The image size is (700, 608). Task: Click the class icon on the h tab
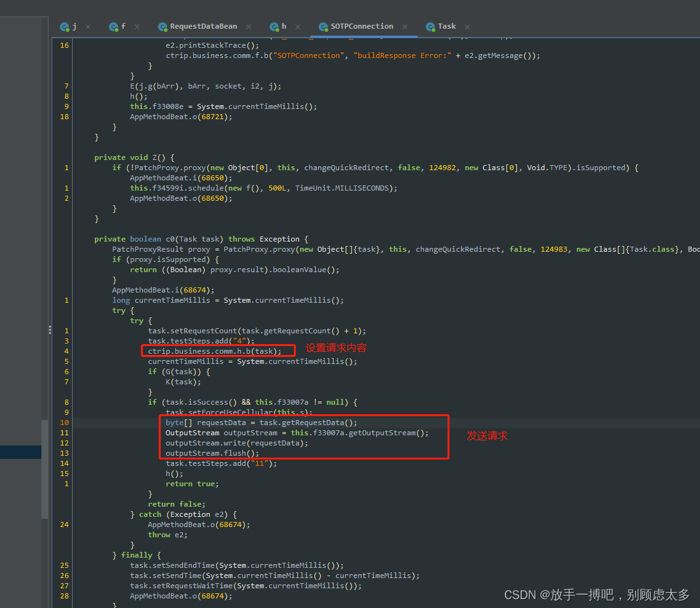point(275,27)
